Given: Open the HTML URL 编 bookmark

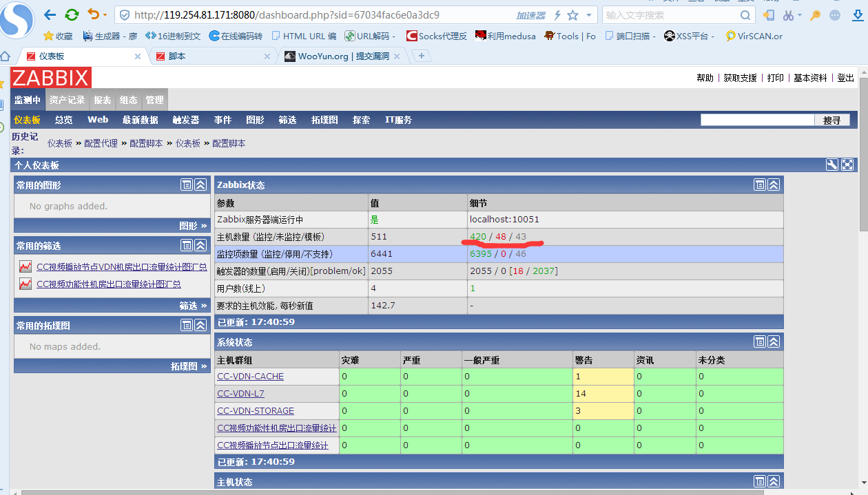Looking at the screenshot, I should 304,36.
